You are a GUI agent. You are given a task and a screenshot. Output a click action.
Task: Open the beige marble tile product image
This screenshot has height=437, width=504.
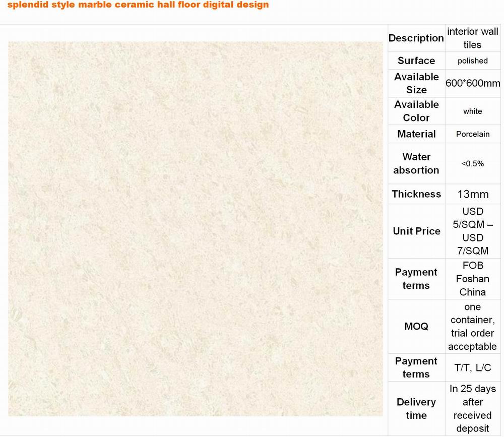coord(196,228)
